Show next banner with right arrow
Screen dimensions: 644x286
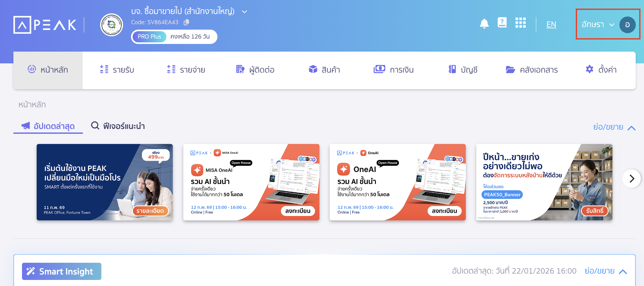[632, 178]
